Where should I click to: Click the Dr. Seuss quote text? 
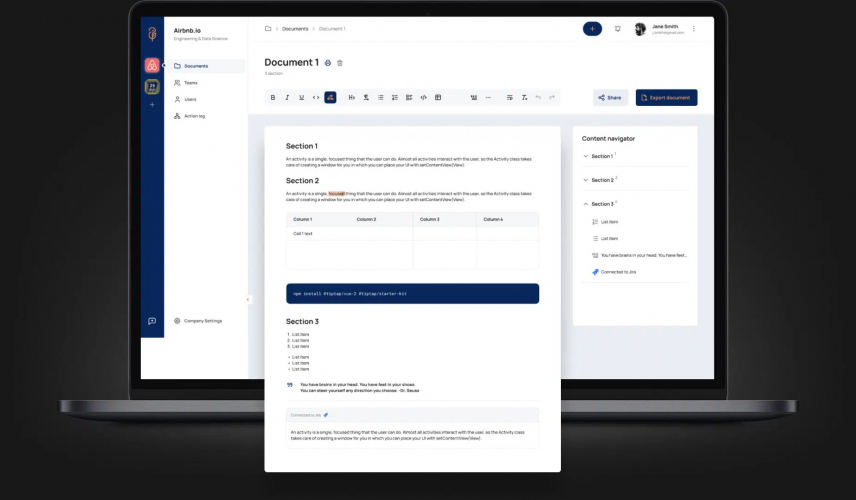click(x=360, y=388)
